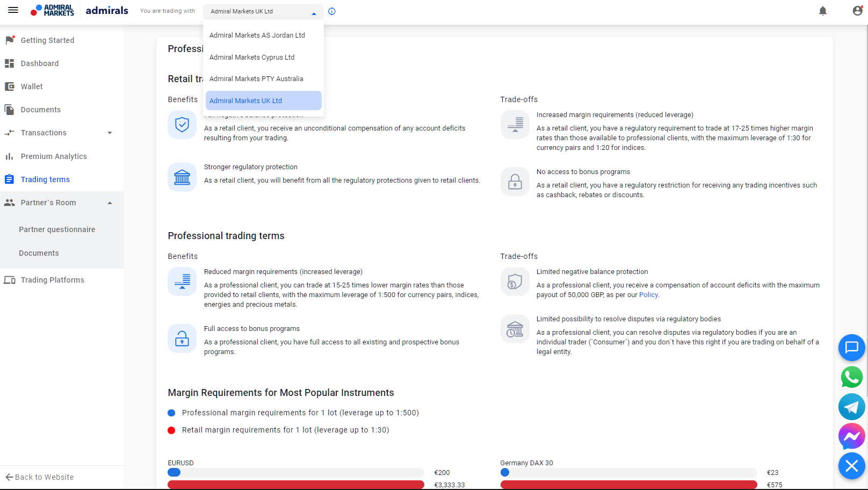Select Admiral Markets UK Ltd option
This screenshot has width=868, height=490.
tap(264, 100)
